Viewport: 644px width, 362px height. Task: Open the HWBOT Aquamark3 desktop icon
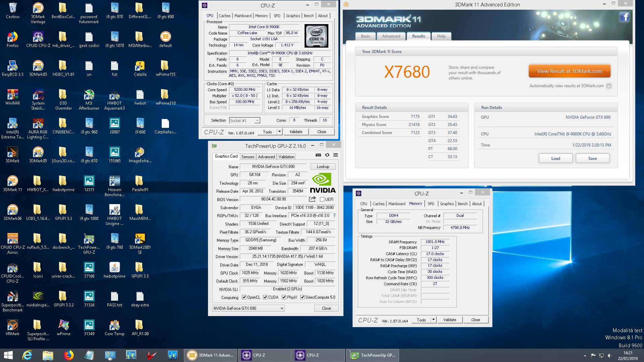click(114, 100)
